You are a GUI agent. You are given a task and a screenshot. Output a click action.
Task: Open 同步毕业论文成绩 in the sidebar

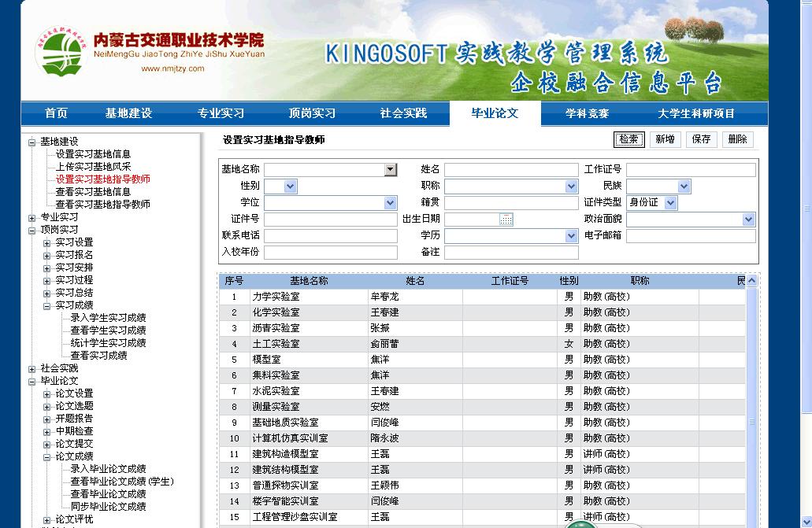tap(108, 507)
